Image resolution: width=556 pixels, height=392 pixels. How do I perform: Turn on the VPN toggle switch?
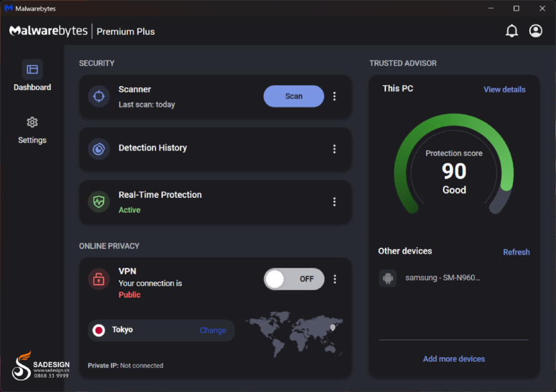click(x=294, y=279)
